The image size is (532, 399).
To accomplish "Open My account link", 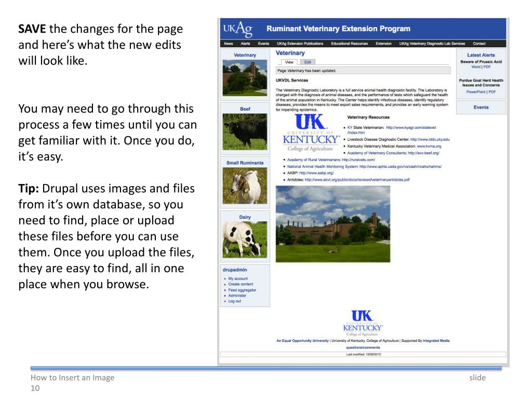I will point(238,278).
